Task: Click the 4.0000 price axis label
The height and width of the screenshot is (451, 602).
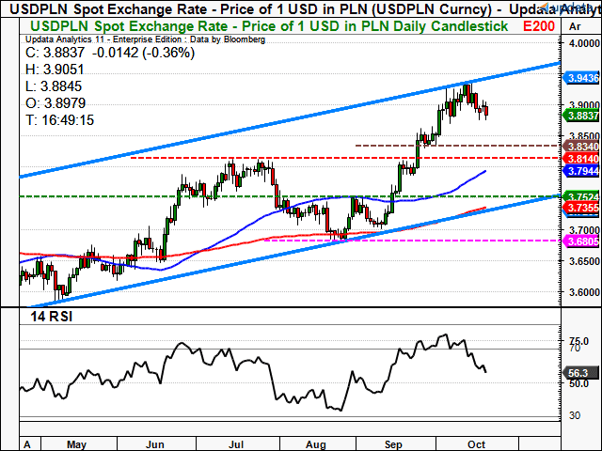Action: point(584,43)
